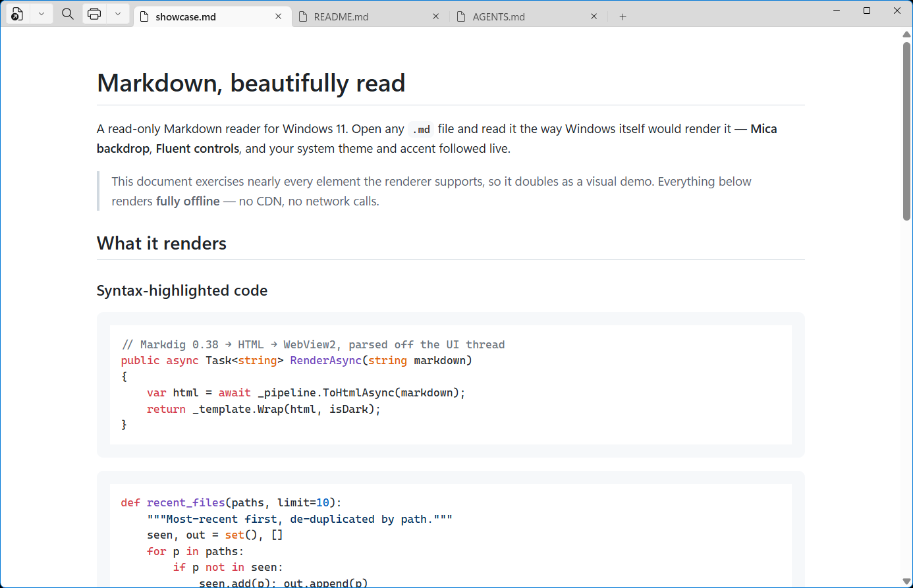913x588 pixels.
Task: Click the inline '.md' code snippet
Action: [421, 129]
